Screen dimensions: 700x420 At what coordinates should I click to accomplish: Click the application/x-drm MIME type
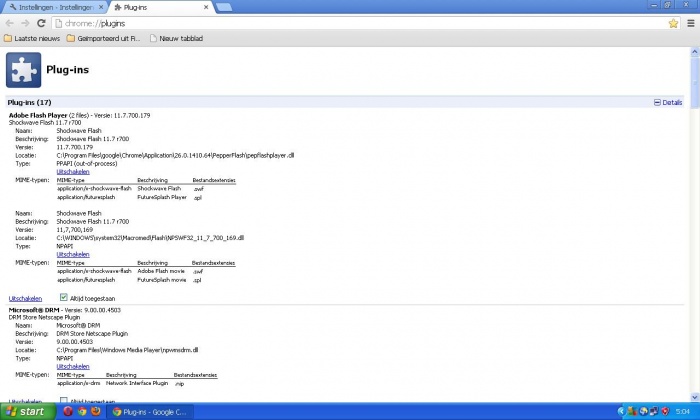coord(79,383)
